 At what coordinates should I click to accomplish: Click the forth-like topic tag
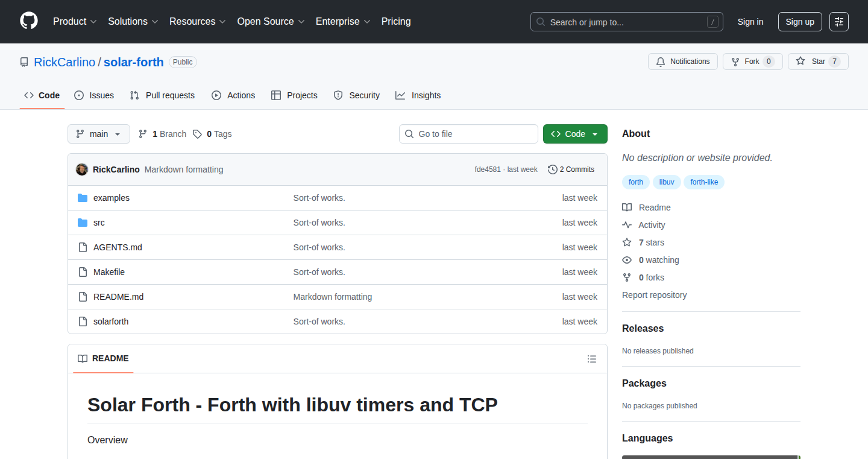click(x=704, y=182)
